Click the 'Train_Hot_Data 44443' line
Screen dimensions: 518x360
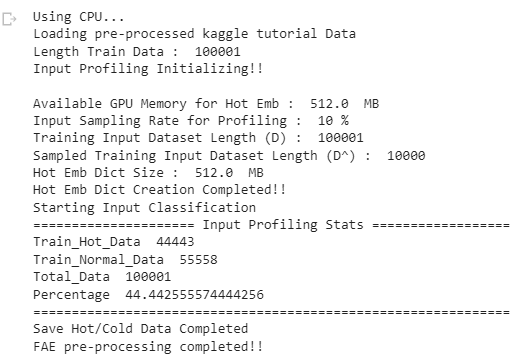[x=113, y=242]
